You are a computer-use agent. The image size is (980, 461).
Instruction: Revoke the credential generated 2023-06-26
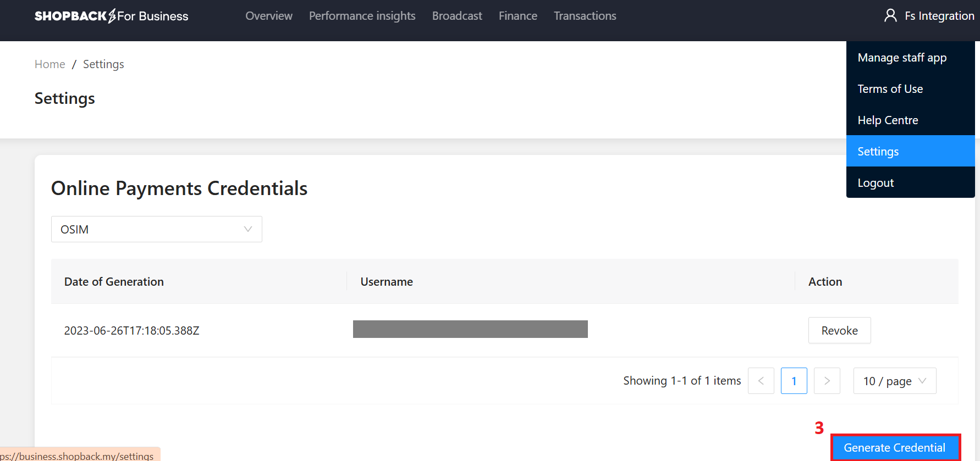click(840, 330)
